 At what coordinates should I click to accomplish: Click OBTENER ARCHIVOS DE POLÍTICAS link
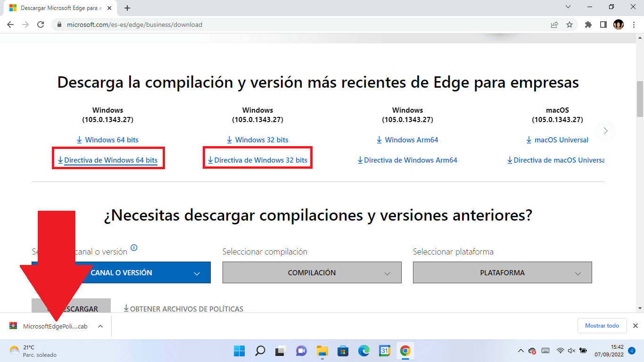(x=183, y=309)
